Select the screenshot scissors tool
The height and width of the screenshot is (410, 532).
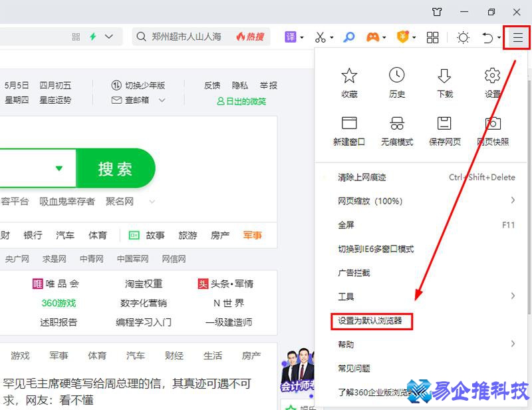click(320, 37)
